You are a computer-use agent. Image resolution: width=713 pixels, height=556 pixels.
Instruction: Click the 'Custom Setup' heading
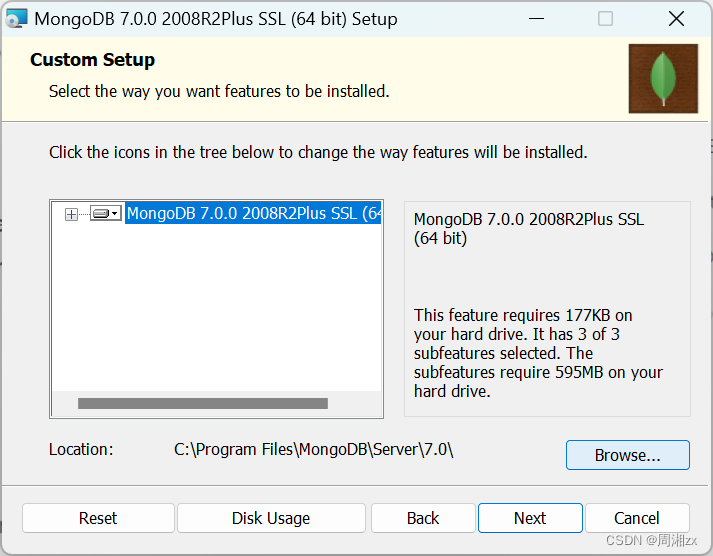pos(92,60)
